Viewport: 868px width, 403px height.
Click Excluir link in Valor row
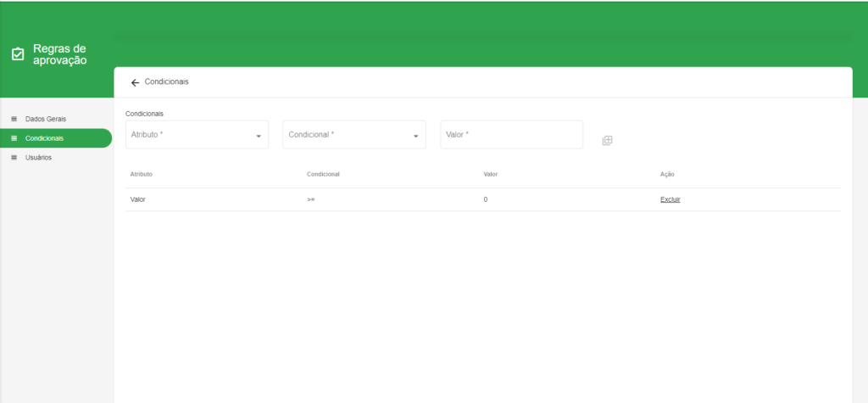pyautogui.click(x=670, y=199)
